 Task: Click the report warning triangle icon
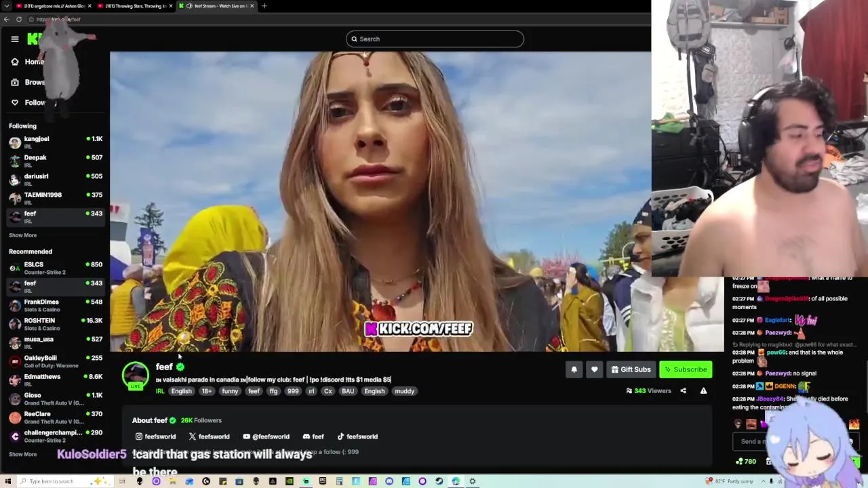point(703,390)
